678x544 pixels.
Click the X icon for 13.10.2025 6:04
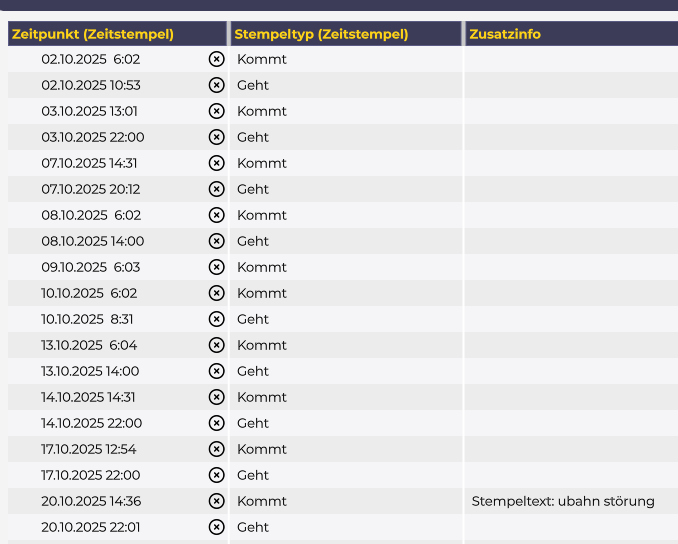pos(216,345)
